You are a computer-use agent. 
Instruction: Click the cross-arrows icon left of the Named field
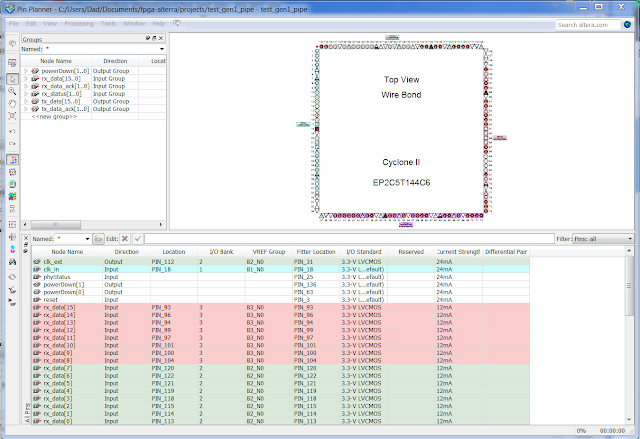(x=12, y=237)
